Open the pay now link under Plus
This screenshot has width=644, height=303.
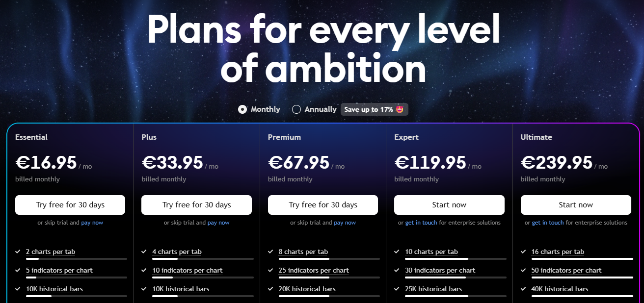[218, 223]
